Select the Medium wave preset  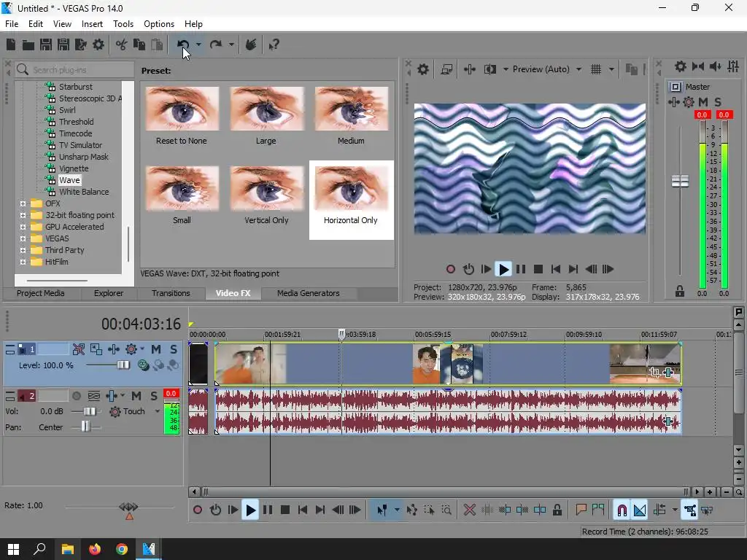tap(351, 116)
